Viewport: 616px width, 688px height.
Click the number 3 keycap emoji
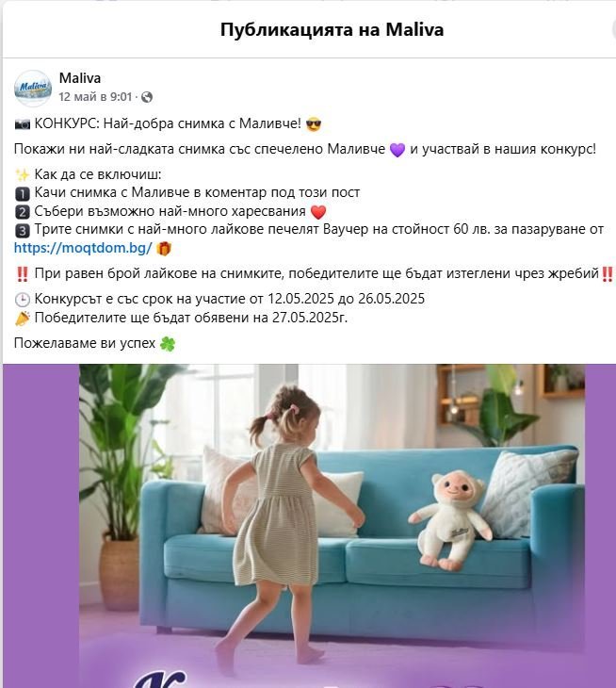(x=23, y=230)
